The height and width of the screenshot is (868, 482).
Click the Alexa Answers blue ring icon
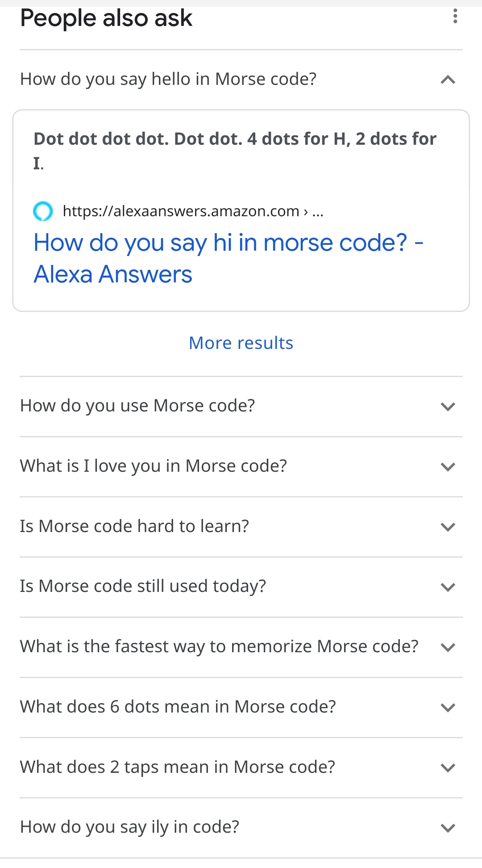43,211
